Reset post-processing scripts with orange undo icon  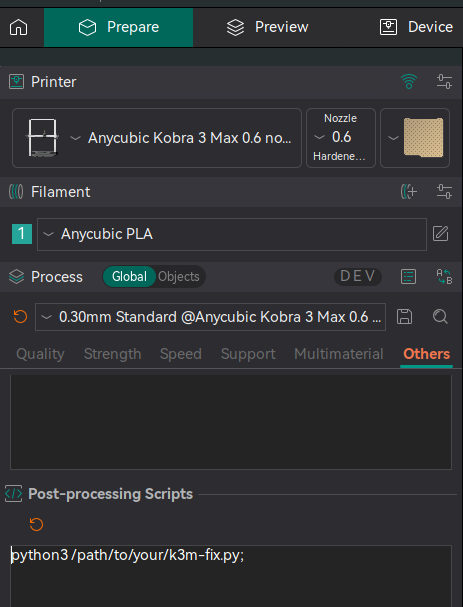[x=36, y=525]
